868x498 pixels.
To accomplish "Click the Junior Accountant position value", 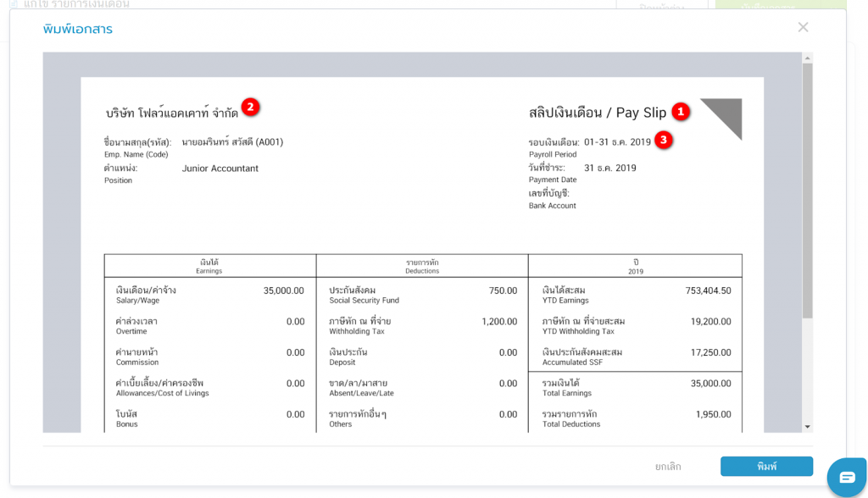I will 220,169.
